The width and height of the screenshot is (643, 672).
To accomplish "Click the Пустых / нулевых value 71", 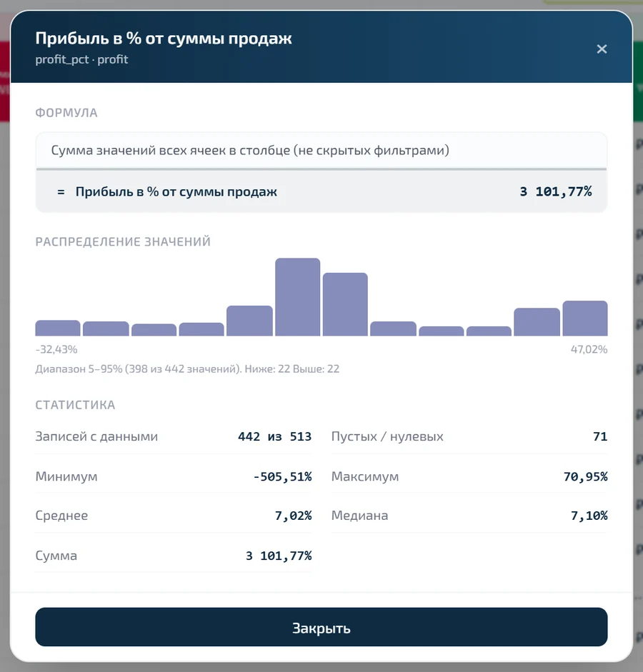I will 600,436.
